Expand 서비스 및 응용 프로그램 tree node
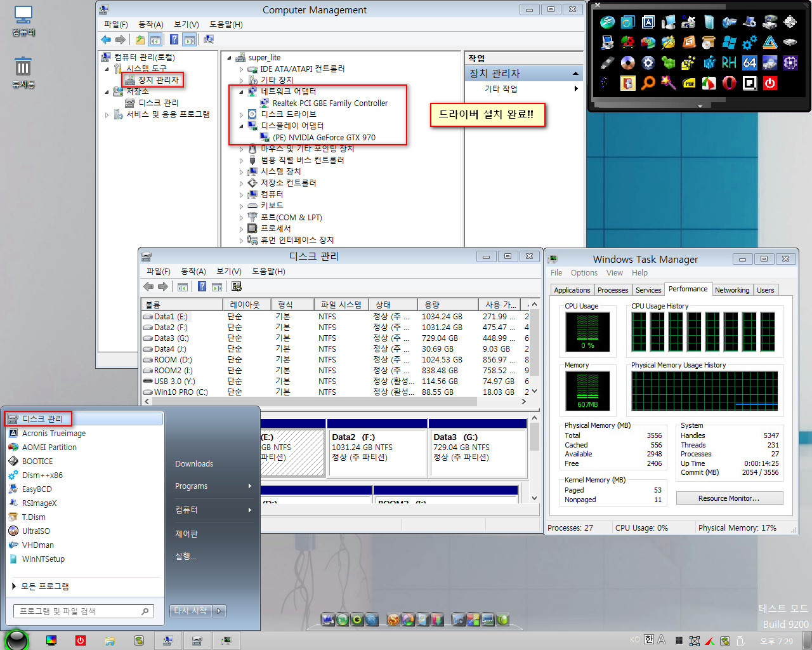Viewport: 812px width, 650px height. point(107,115)
